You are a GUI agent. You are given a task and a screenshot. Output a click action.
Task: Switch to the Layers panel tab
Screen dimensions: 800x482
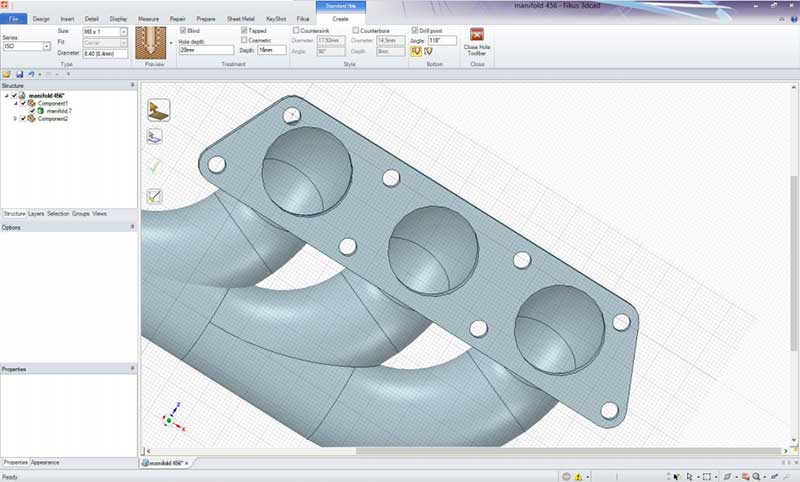36,214
